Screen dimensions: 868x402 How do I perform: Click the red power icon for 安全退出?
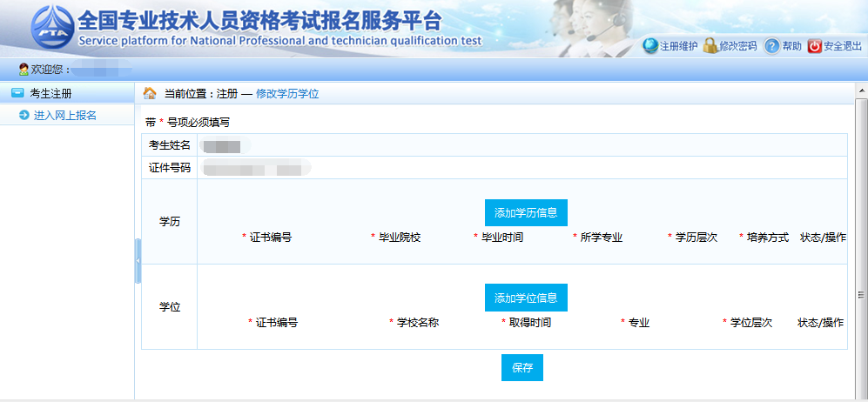[814, 46]
